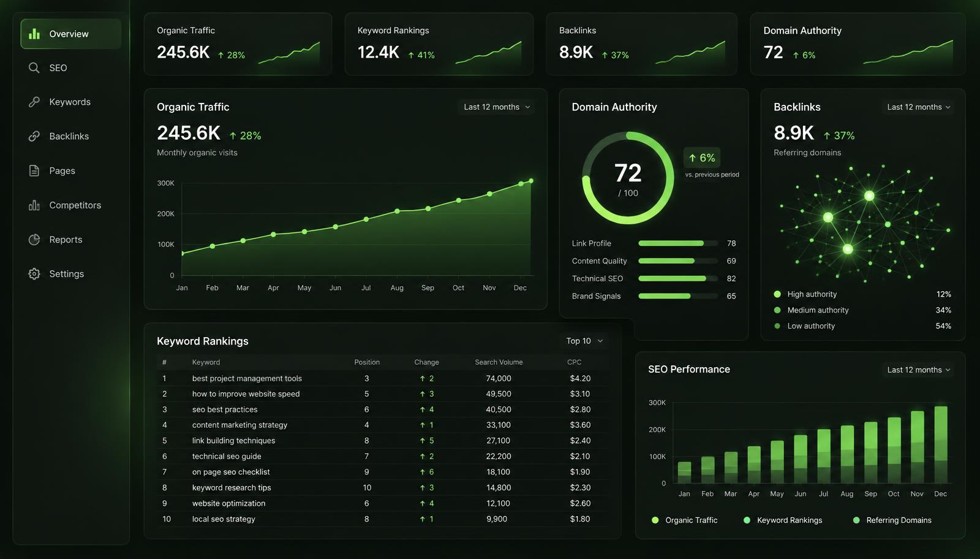The width and height of the screenshot is (980, 559).
Task: Select keyword 'best project management tools'
Action: coord(247,378)
